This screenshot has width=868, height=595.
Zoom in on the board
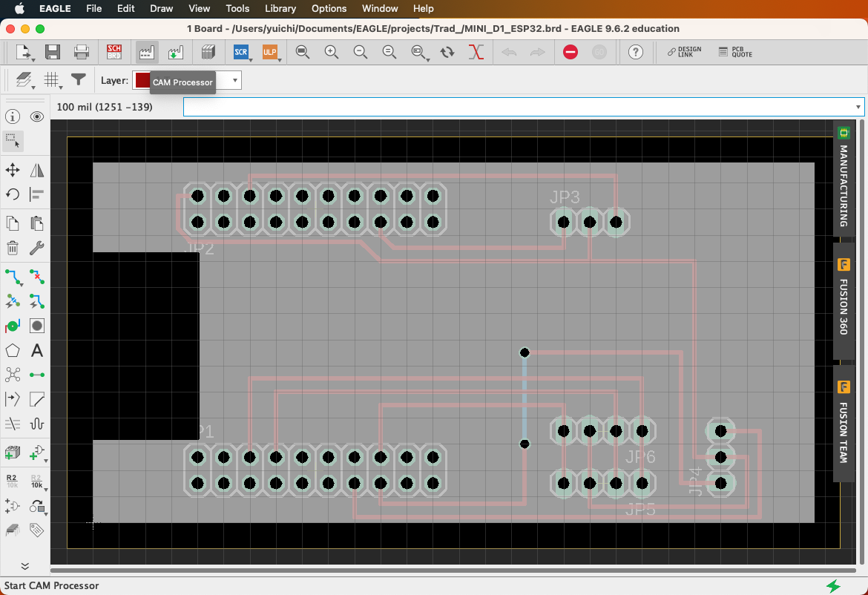[332, 52]
